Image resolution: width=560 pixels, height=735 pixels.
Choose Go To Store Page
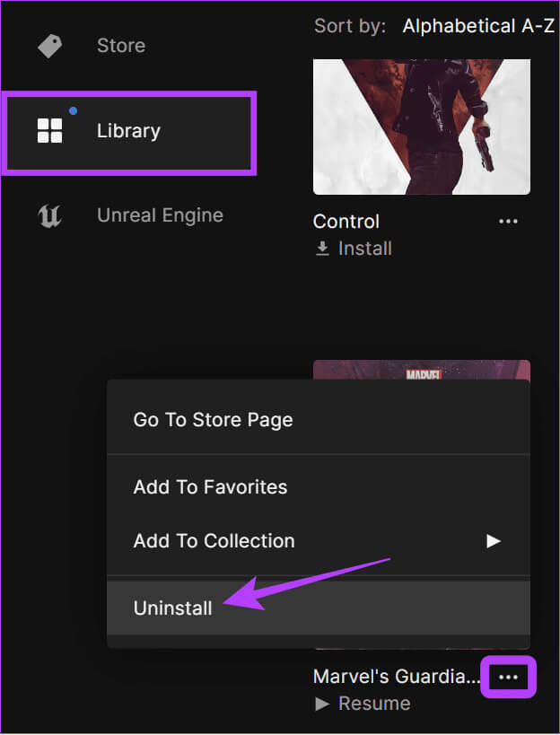coord(213,419)
